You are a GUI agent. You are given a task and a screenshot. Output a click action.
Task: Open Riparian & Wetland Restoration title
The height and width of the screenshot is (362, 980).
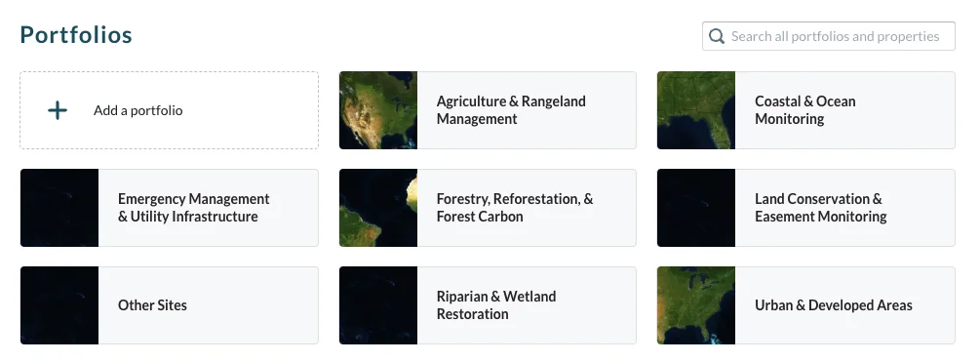coord(496,305)
